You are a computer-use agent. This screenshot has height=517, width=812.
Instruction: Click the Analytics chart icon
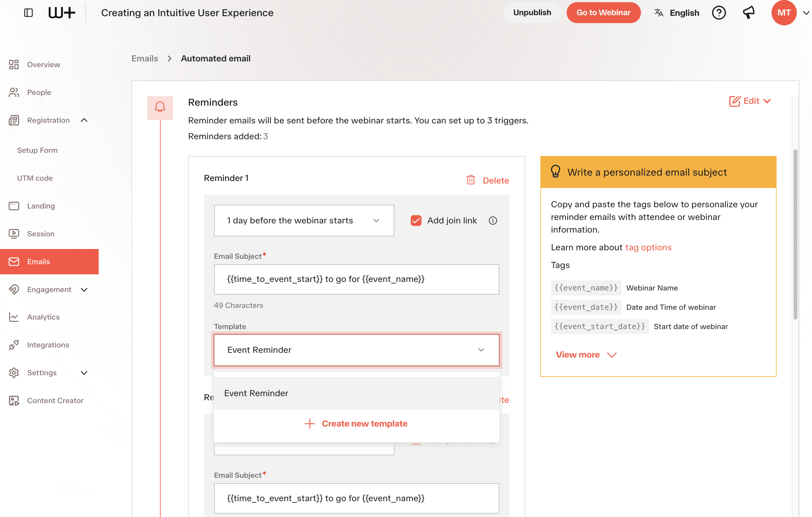tap(14, 317)
